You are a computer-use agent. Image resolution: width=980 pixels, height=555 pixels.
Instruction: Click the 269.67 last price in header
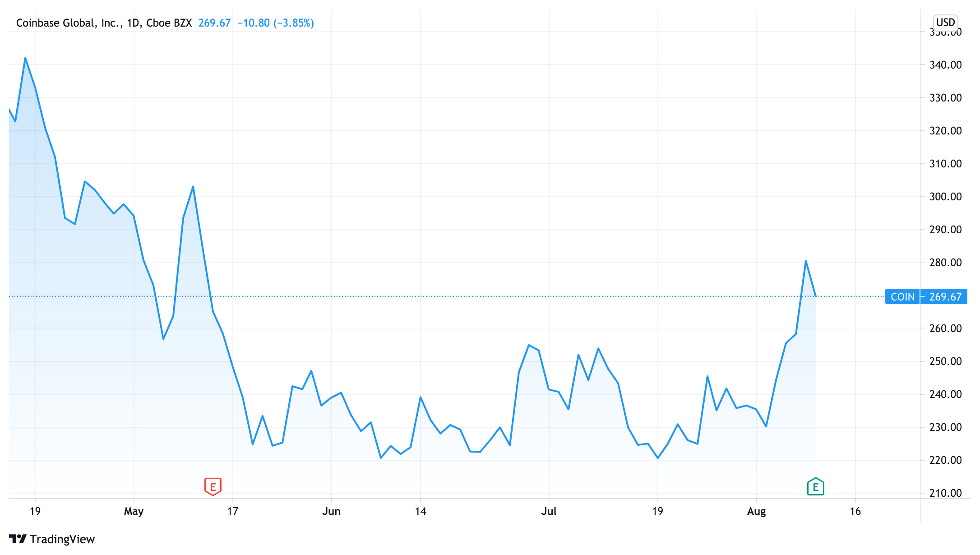[215, 23]
